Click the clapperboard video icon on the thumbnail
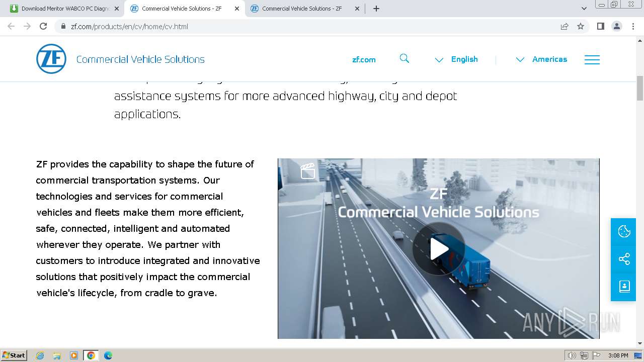The width and height of the screenshot is (644, 362). coord(308,171)
